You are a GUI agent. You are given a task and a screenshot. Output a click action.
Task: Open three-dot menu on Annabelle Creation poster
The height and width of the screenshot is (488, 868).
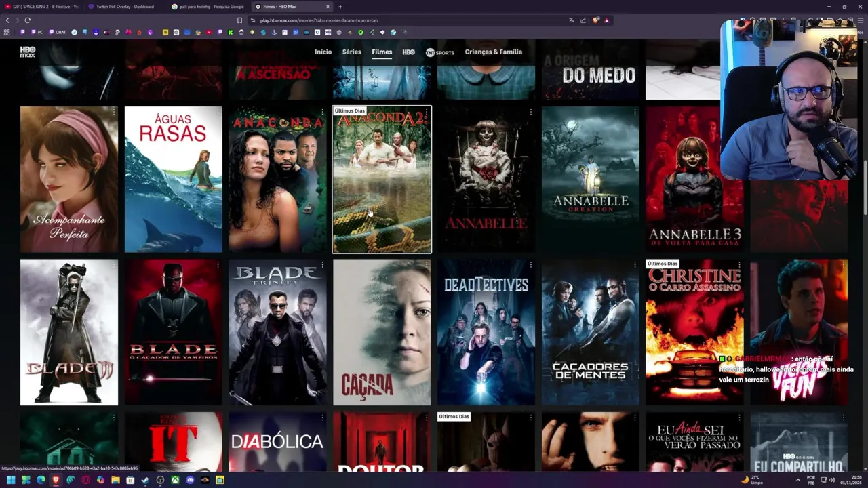tap(635, 112)
